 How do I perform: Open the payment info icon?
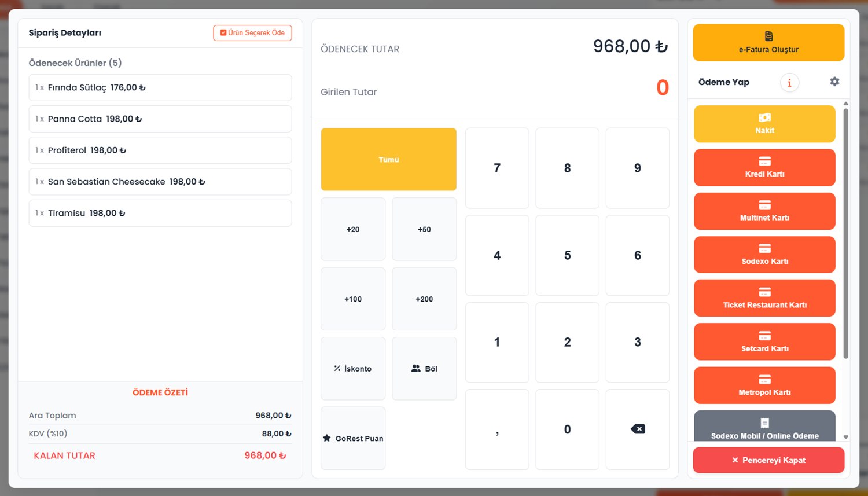[x=789, y=83]
